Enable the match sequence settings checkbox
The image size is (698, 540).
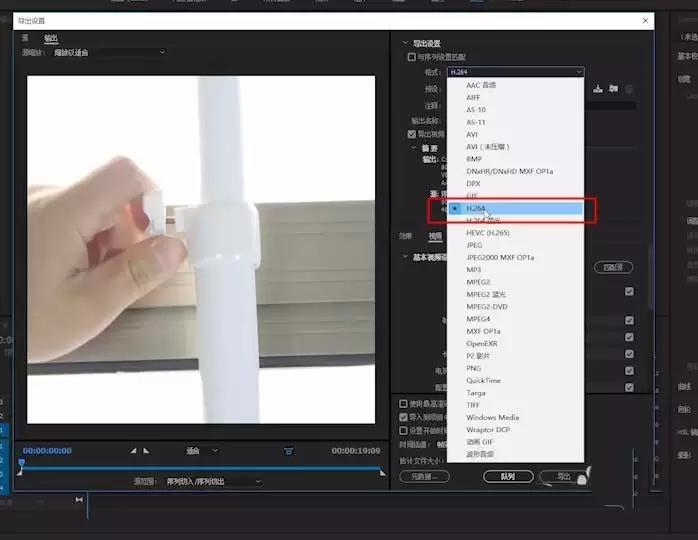411,58
